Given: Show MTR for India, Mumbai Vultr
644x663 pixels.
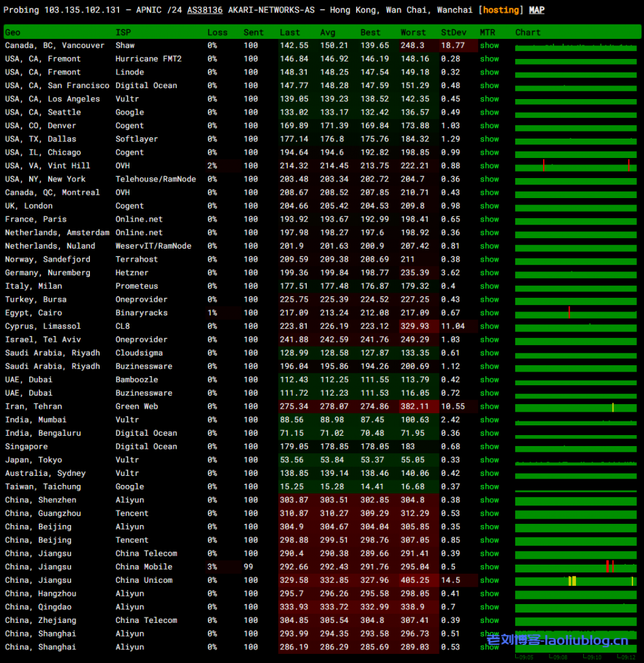Looking at the screenshot, I should pyautogui.click(x=489, y=420).
